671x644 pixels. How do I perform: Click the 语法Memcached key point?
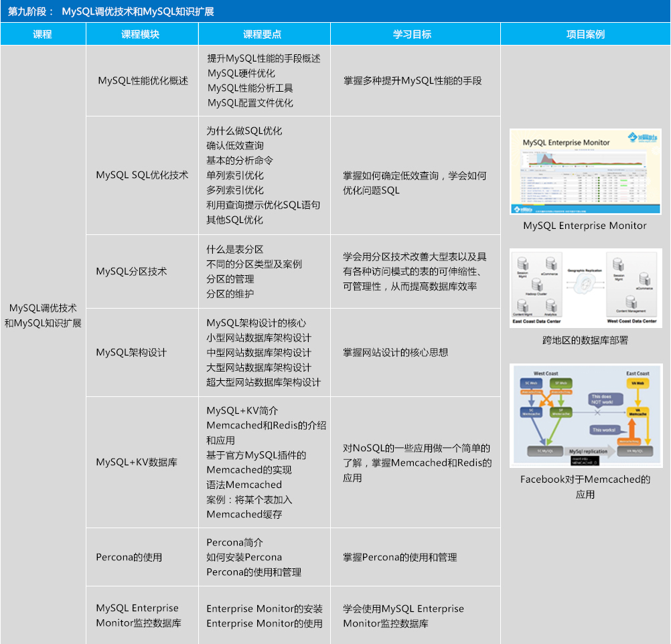coord(244,485)
